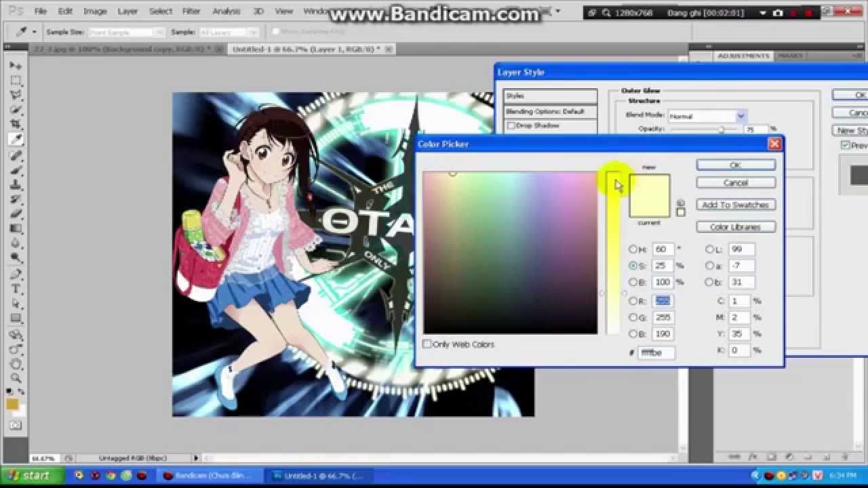Image resolution: width=868 pixels, height=488 pixels.
Task: Select the Move tool
Action: (15, 66)
